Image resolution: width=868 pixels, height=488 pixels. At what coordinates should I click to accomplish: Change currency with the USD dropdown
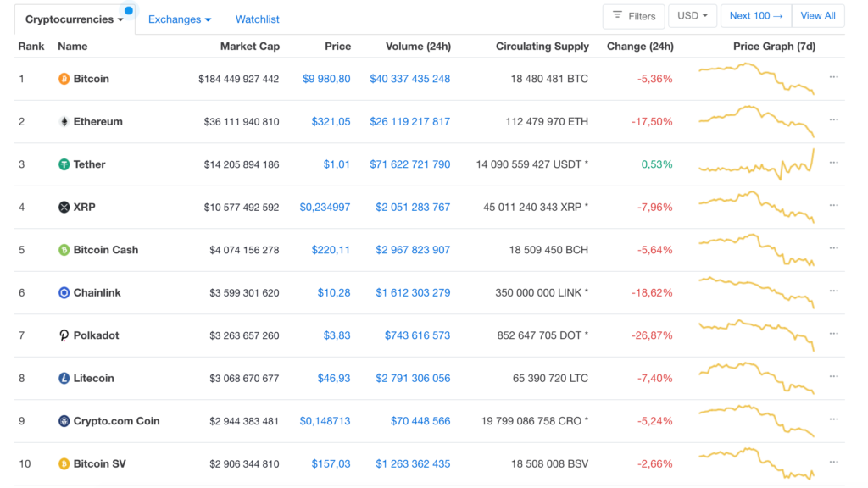[693, 16]
